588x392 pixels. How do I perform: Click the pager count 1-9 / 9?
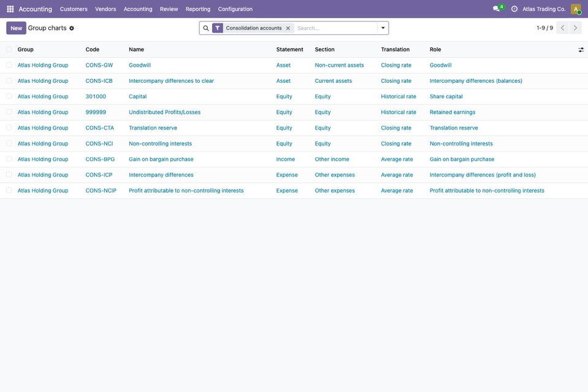click(544, 28)
